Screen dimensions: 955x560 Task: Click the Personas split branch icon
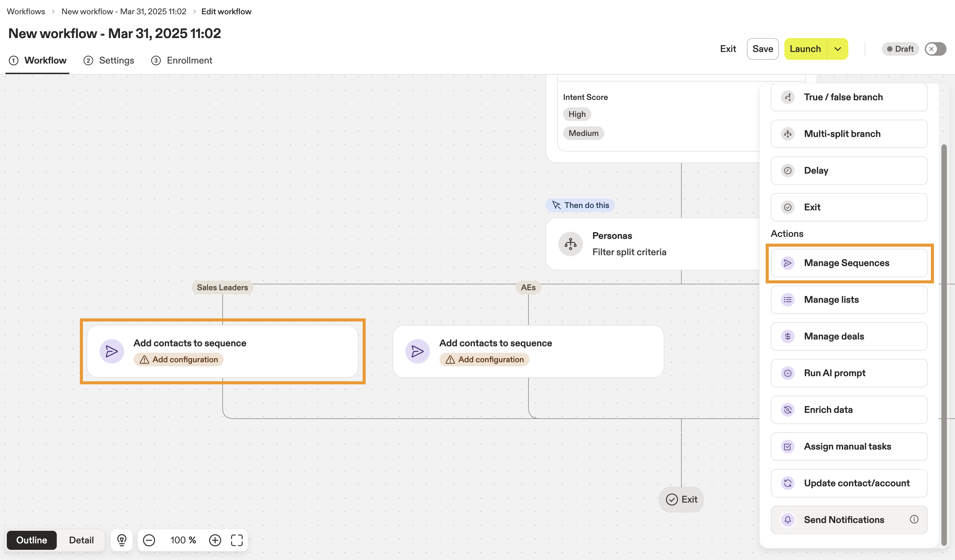[570, 244]
